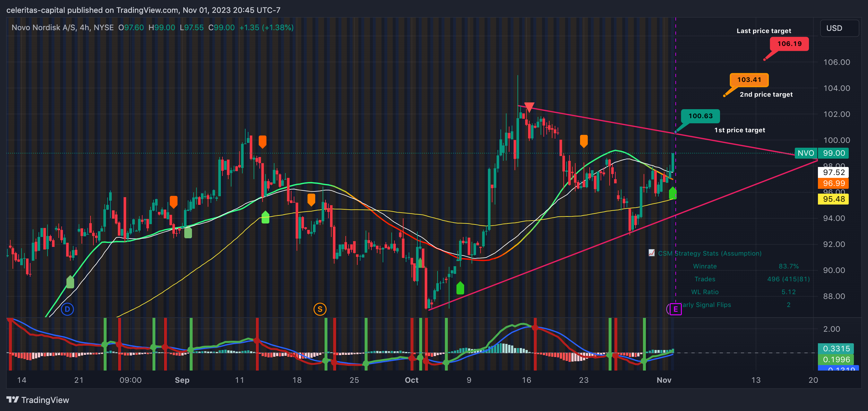Click the blue D dividend marker
868x411 pixels.
point(67,309)
